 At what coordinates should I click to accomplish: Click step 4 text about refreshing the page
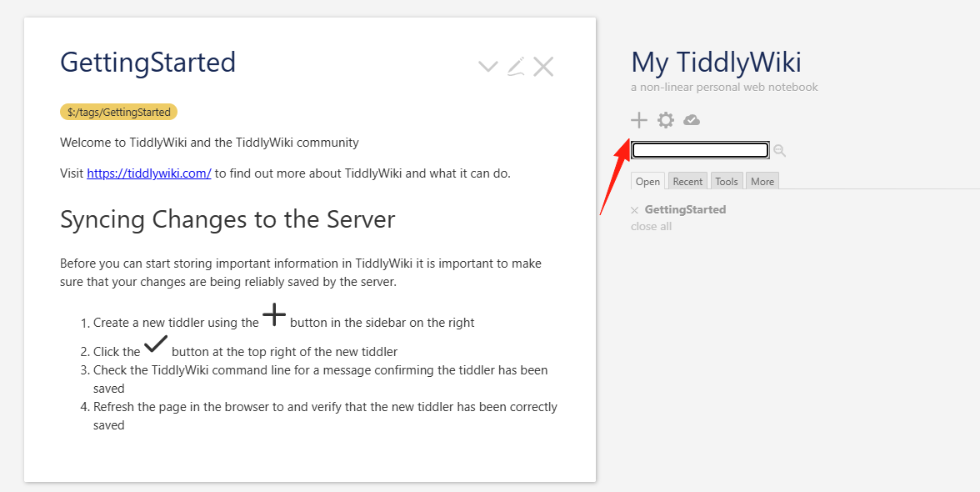point(325,416)
